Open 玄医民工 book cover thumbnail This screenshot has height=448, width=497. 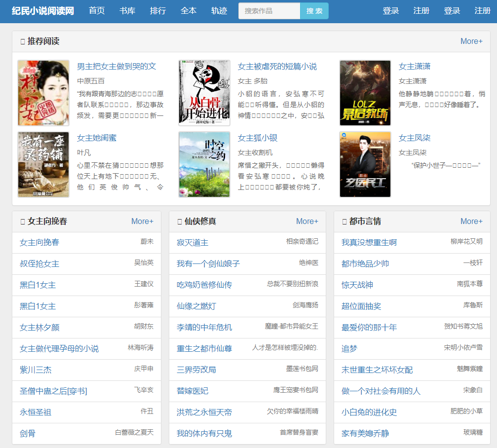[x=365, y=164]
